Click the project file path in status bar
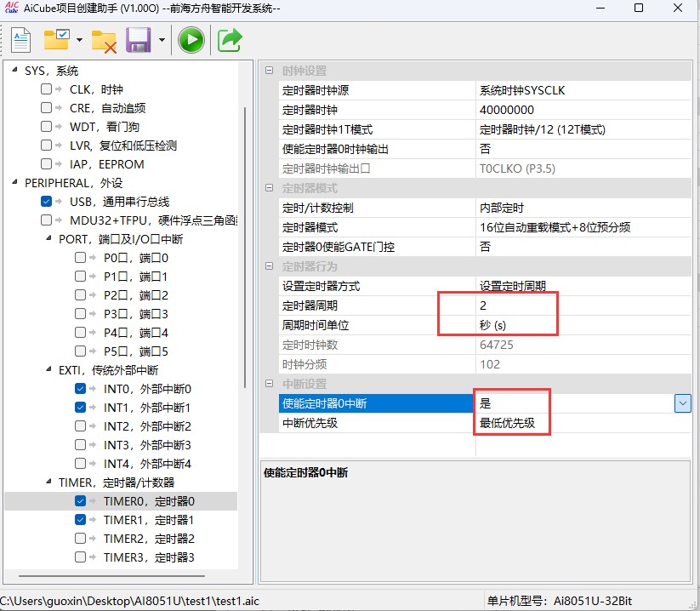Image resolution: width=700 pixels, height=611 pixels. tap(130, 601)
